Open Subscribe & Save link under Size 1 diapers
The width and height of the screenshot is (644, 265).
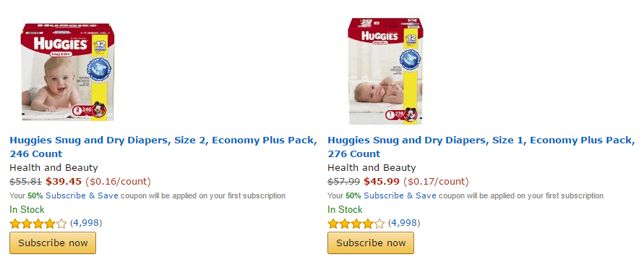[x=400, y=196]
